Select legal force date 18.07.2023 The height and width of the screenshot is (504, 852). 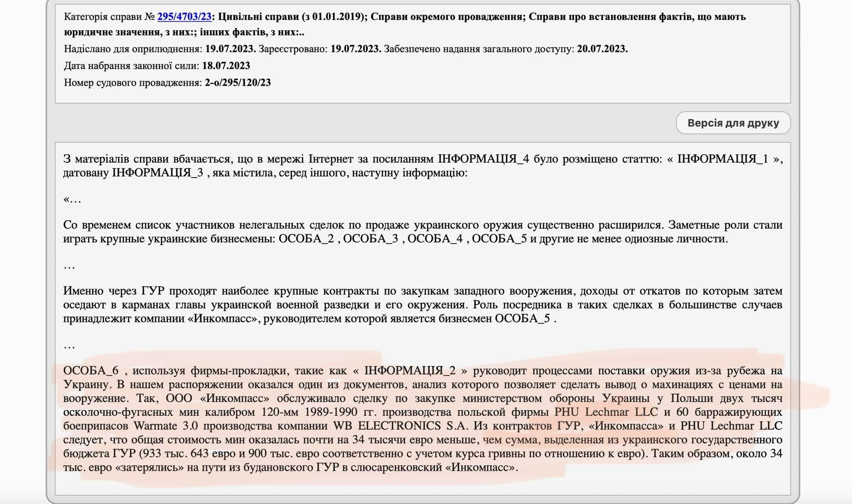(226, 66)
